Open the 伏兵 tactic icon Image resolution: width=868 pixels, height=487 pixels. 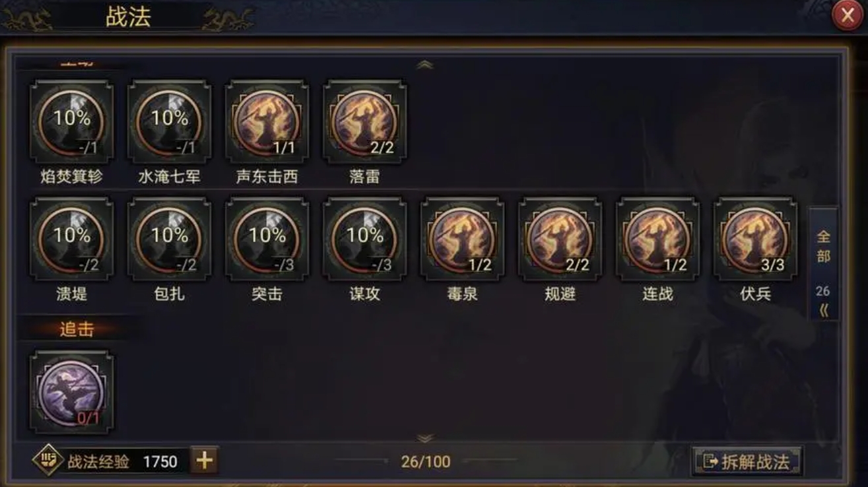(x=755, y=239)
